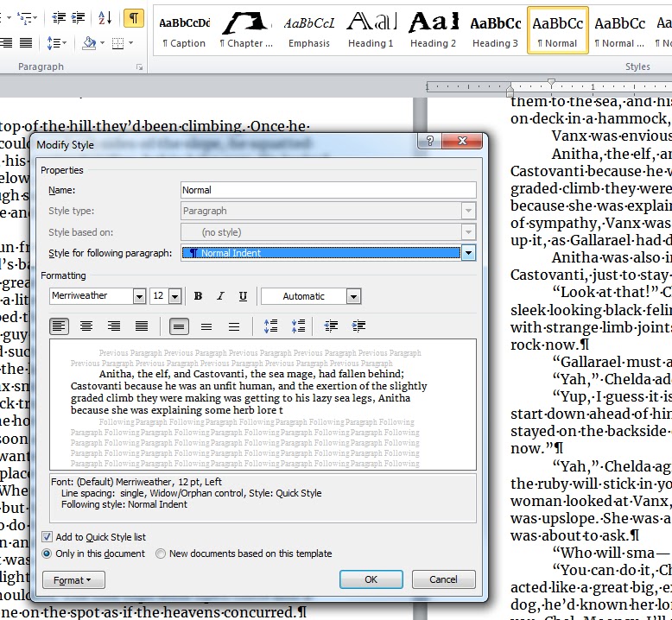This screenshot has width=672, height=620.
Task: Click Increase Indent in the ribbon
Action: (78, 18)
